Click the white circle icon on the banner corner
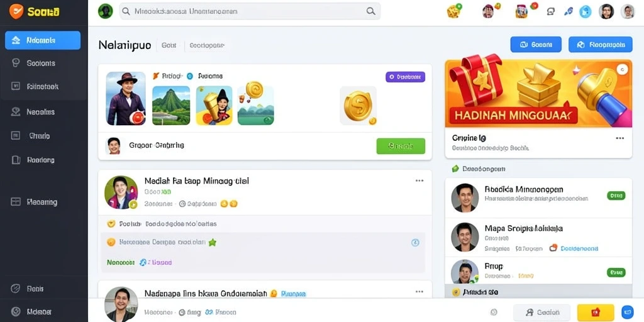The image size is (644, 322). 622,69
